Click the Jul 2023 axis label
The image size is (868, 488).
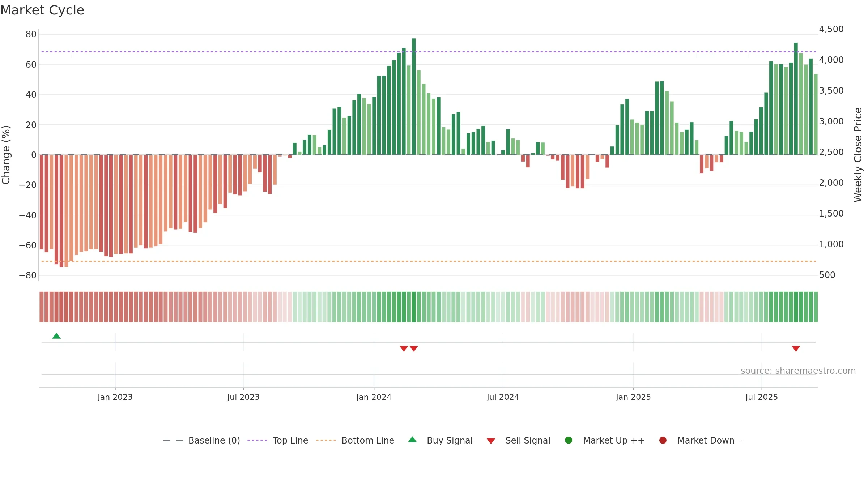tap(243, 397)
